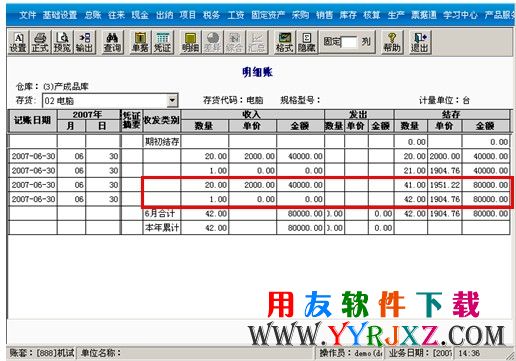Screen dimensions: 516x361
Task: Open the 现金 menu
Action: pos(140,15)
